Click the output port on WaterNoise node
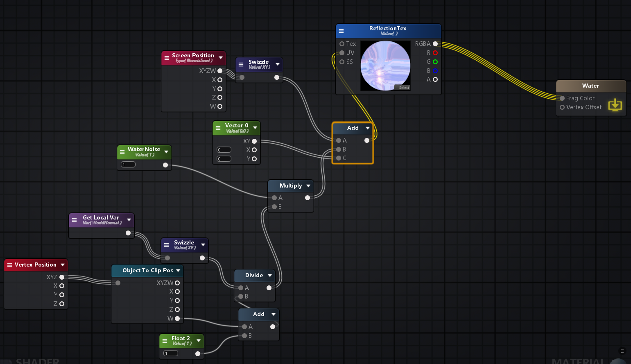Viewport: 631px width, 364px height. (165, 165)
